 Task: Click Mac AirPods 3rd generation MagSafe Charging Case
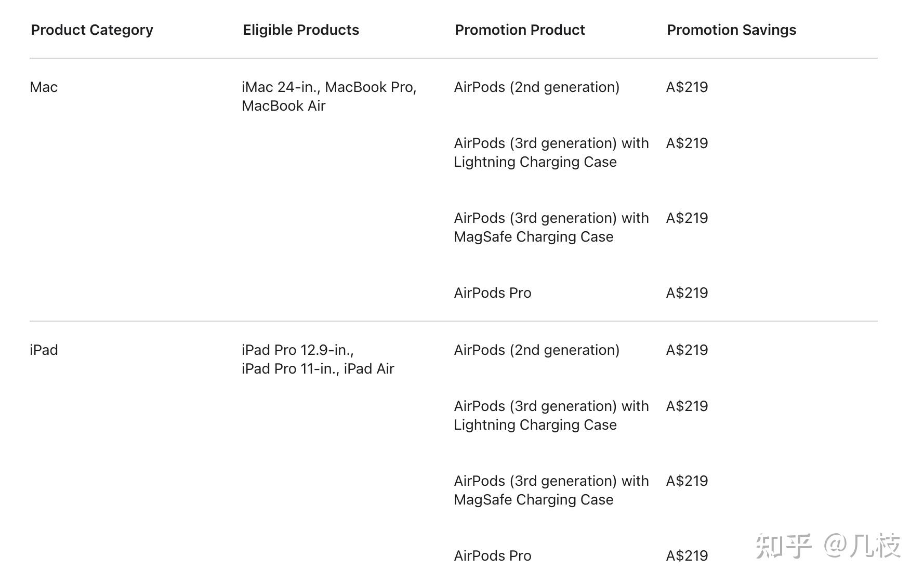(551, 228)
